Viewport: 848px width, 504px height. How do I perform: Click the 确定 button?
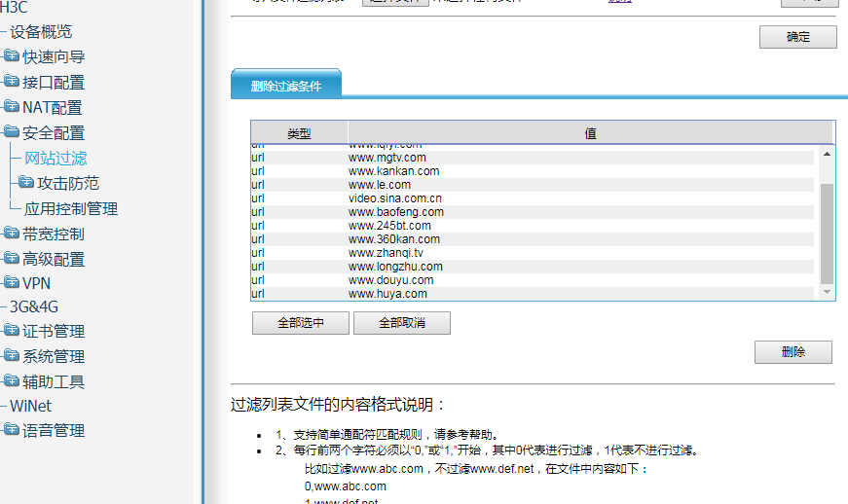pyautogui.click(x=797, y=37)
